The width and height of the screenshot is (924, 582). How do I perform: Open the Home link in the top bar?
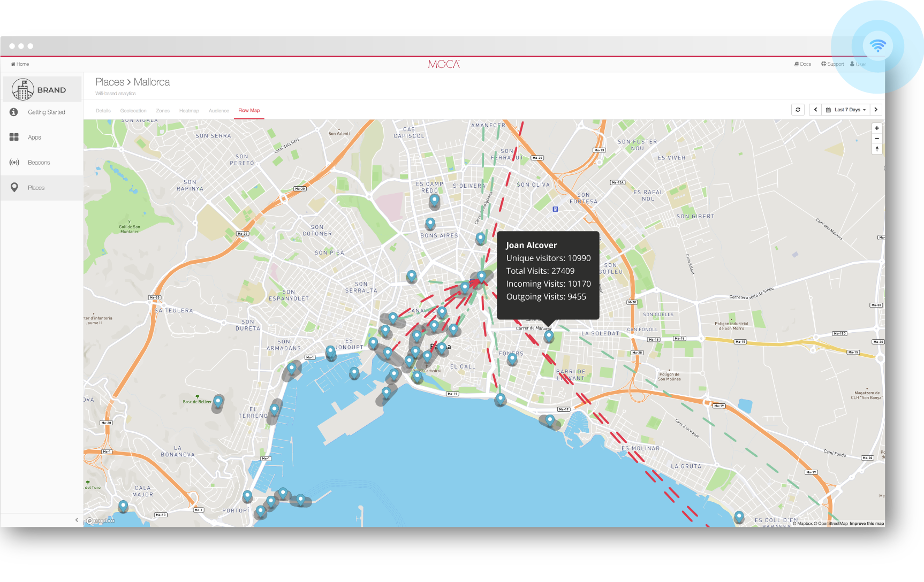coord(20,64)
